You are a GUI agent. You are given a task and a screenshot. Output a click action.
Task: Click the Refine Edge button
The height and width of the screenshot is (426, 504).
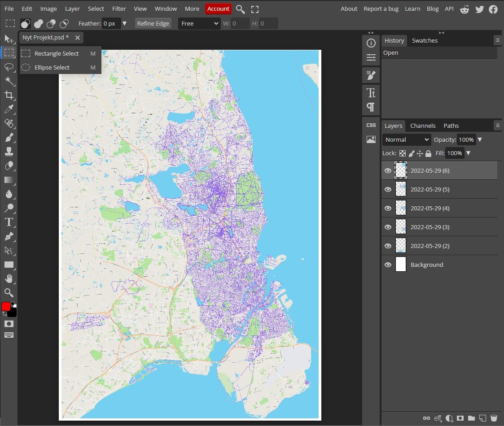pyautogui.click(x=153, y=23)
